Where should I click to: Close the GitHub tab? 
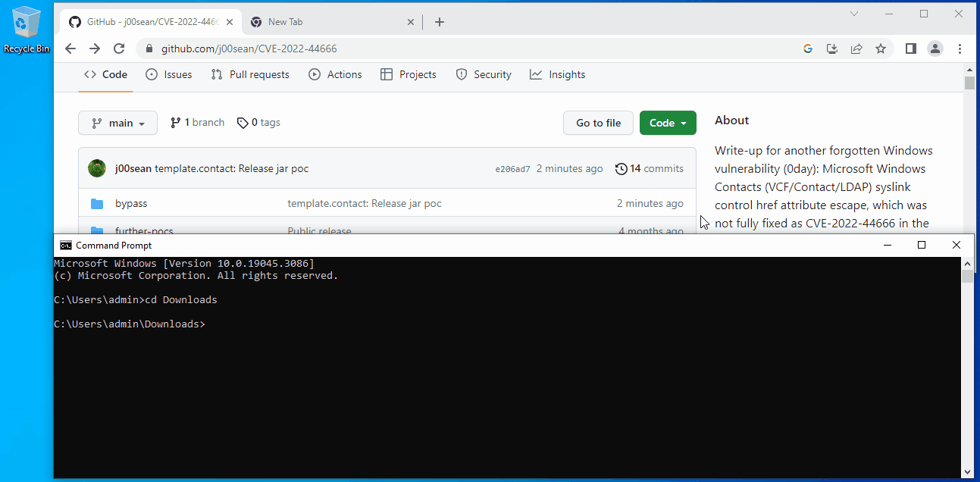tap(229, 22)
